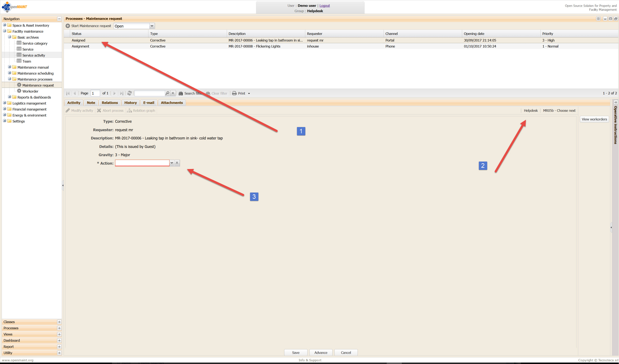
Task: Click the Advance button
Action: click(321, 352)
